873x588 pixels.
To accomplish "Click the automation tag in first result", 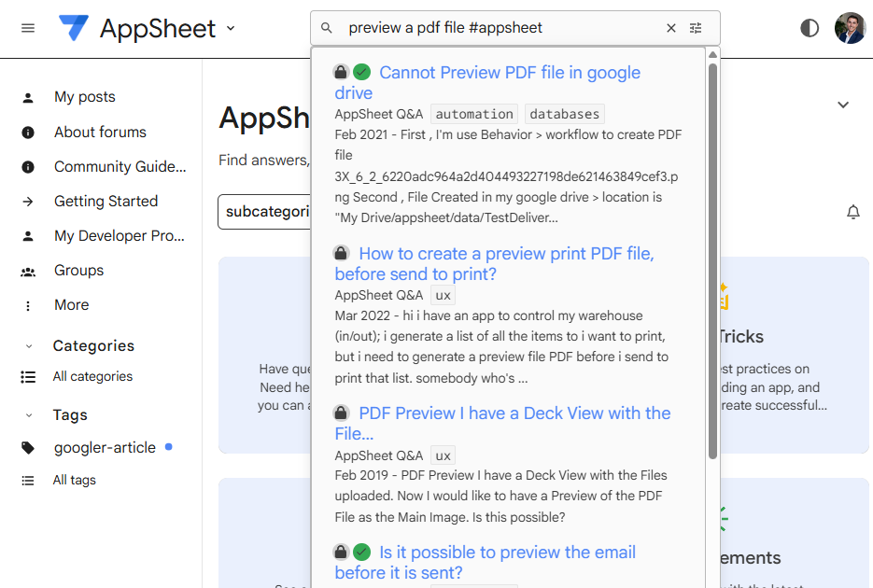I will [474, 114].
